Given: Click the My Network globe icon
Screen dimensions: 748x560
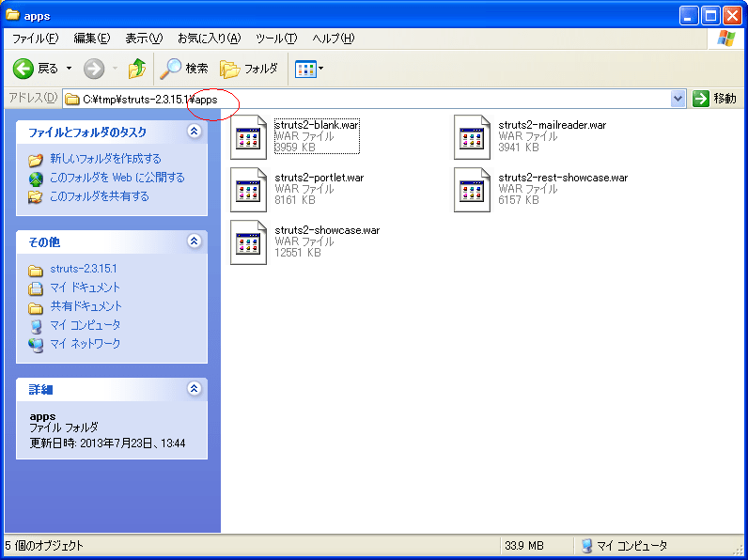Looking at the screenshot, I should point(36,345).
